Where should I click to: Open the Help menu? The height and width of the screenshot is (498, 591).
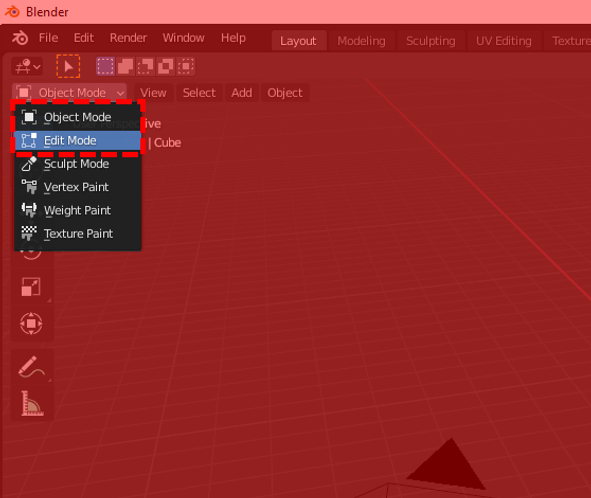233,38
